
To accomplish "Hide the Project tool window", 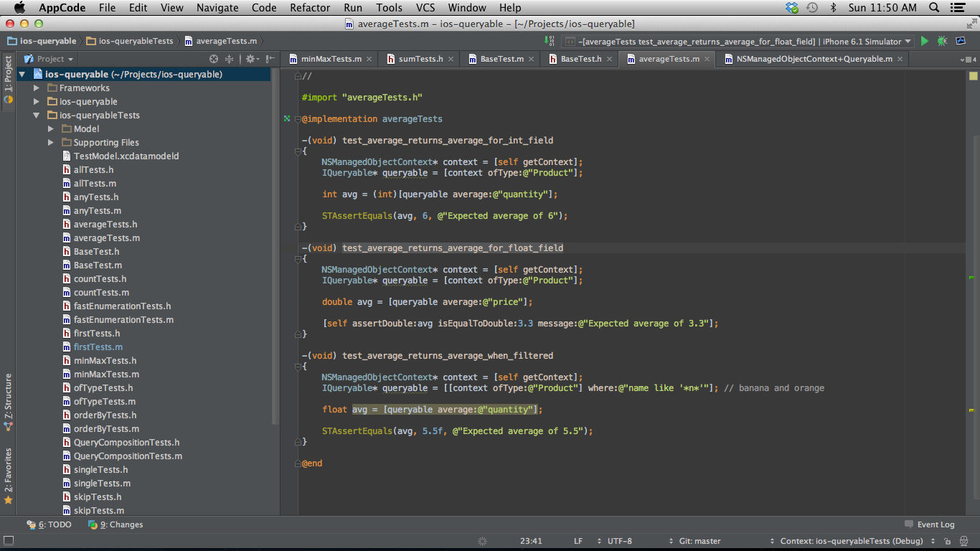I will pyautogui.click(x=270, y=59).
